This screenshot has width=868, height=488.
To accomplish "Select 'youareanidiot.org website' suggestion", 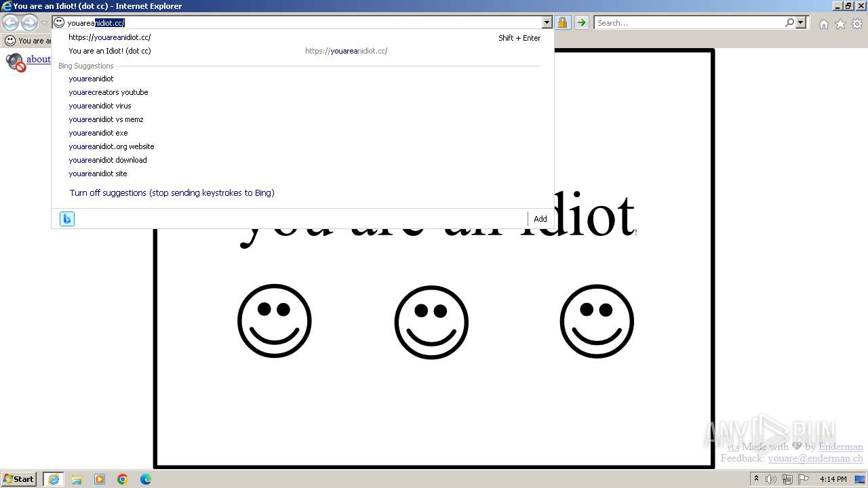I will [302, 146].
